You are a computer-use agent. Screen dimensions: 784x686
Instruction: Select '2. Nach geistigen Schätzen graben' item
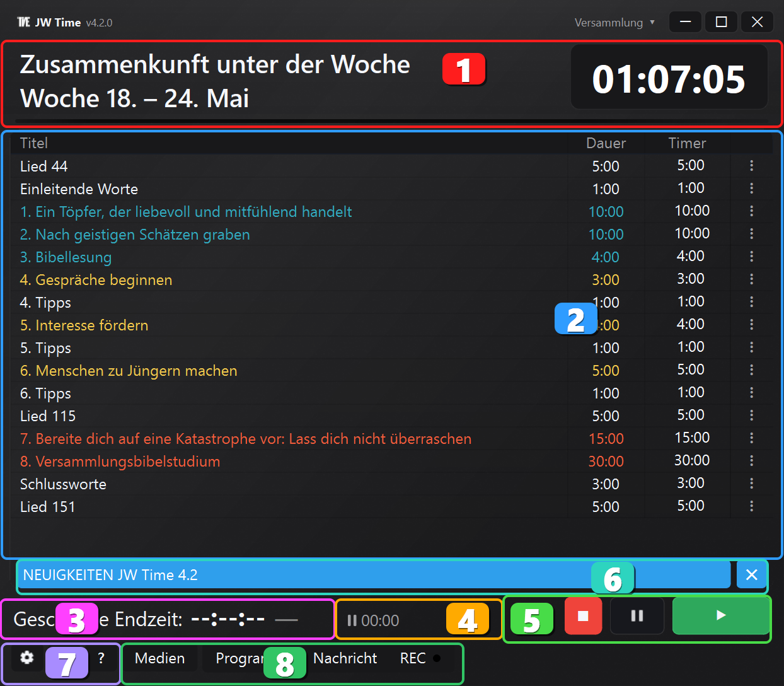(x=135, y=235)
